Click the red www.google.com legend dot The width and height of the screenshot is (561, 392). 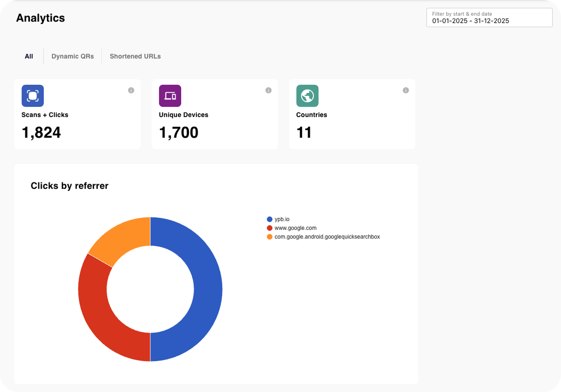point(270,228)
